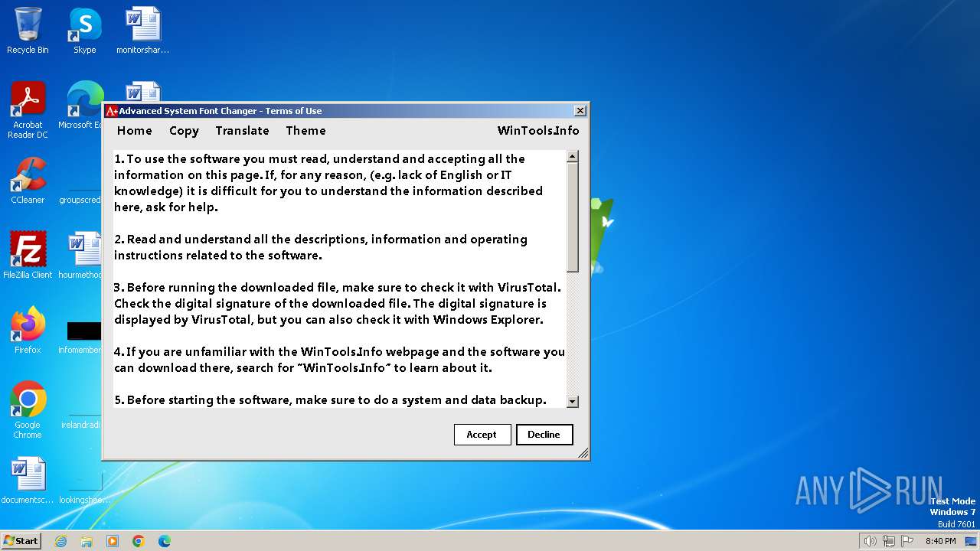
Task: Open the CCleaner desktop icon
Action: pos(28,181)
